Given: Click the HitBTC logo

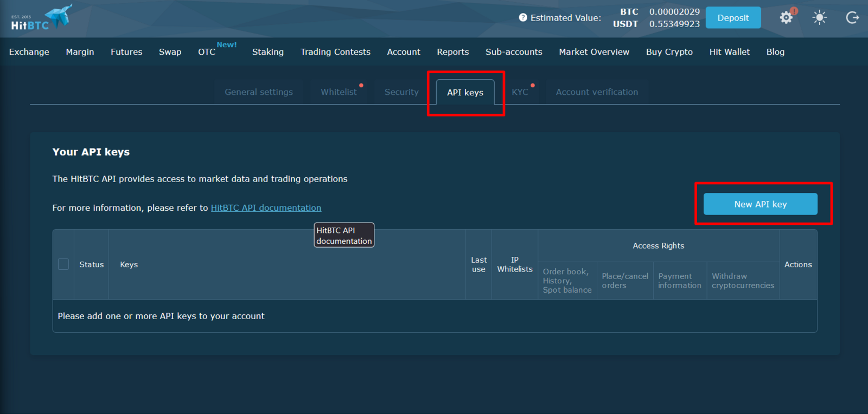Looking at the screenshot, I should (x=41, y=18).
